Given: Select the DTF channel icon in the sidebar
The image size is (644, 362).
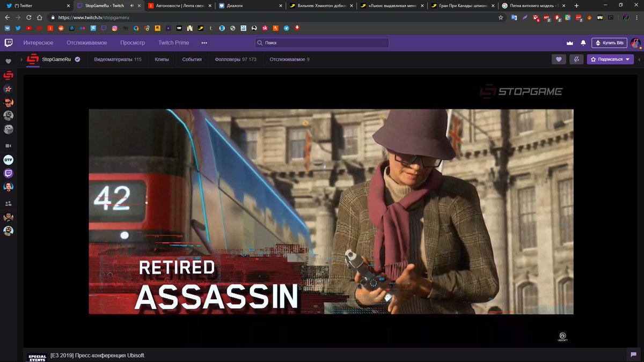Looking at the screenshot, I should click(8, 159).
